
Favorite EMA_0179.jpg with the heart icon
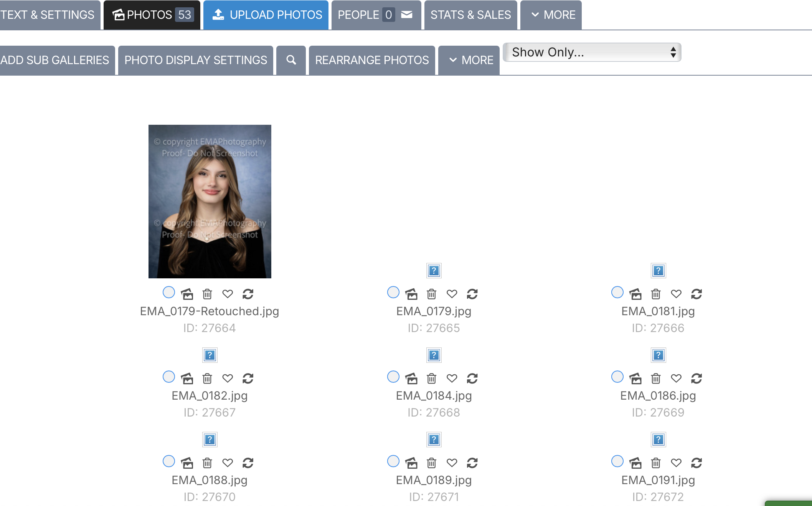click(452, 294)
